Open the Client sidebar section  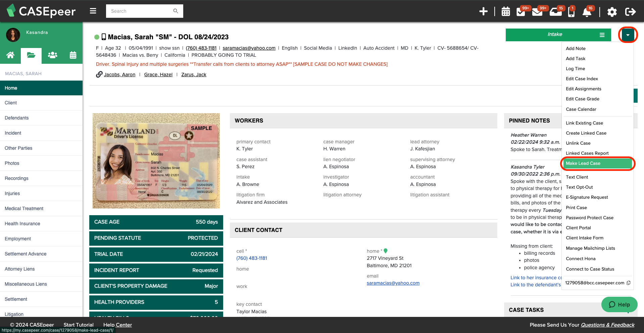[x=41, y=103]
